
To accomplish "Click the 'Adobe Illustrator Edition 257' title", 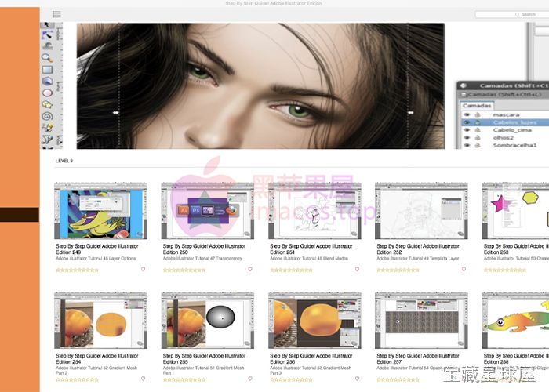I will tap(418, 358).
